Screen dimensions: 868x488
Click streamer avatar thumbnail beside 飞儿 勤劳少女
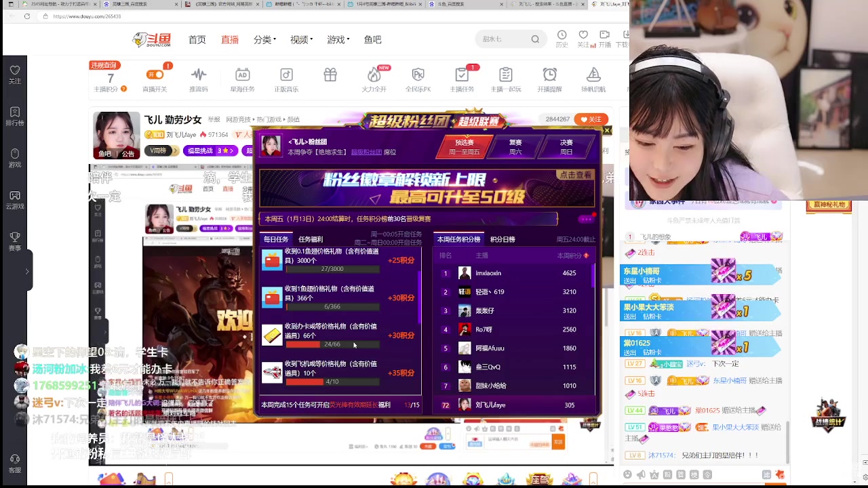click(x=117, y=136)
